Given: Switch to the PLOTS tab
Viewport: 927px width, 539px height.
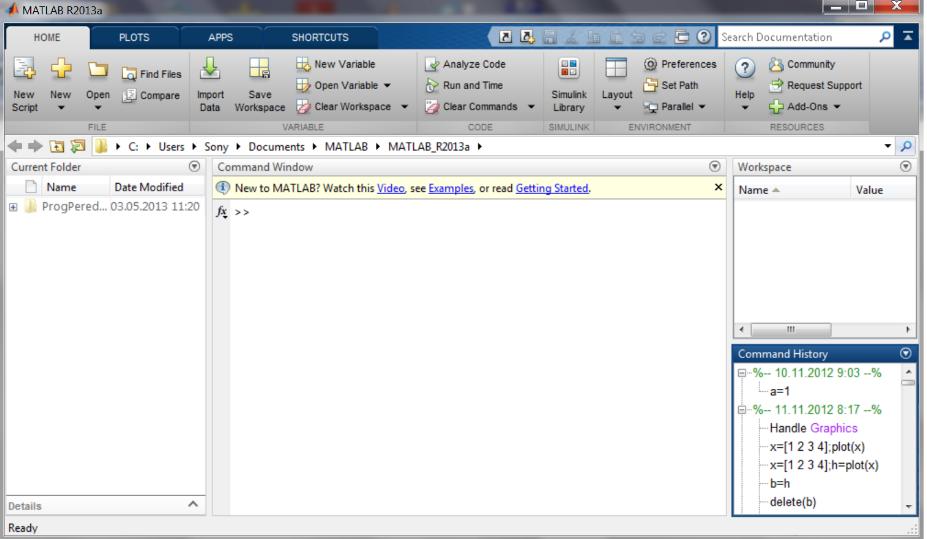Looking at the screenshot, I should (x=134, y=37).
